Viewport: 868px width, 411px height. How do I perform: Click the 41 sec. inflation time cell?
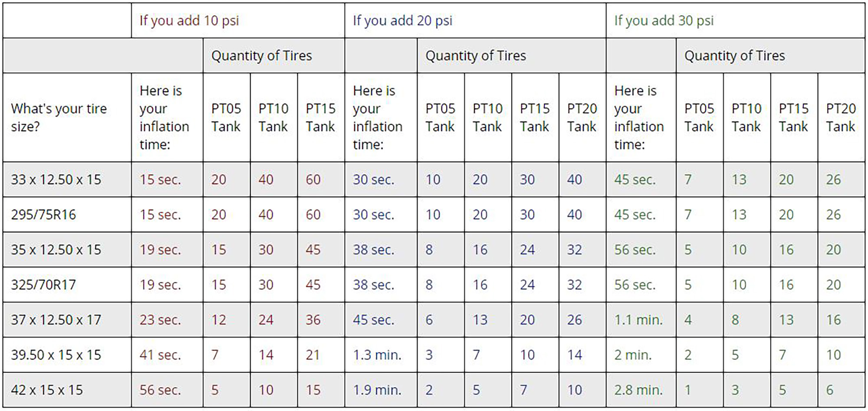pos(167,355)
